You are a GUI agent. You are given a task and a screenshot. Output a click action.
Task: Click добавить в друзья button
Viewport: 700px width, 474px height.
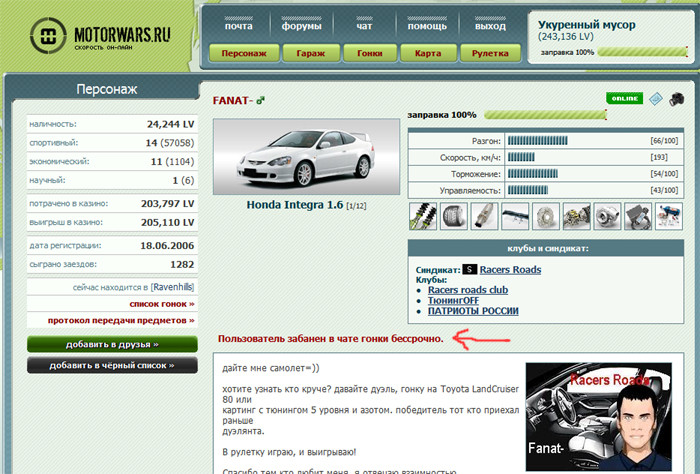click(112, 345)
